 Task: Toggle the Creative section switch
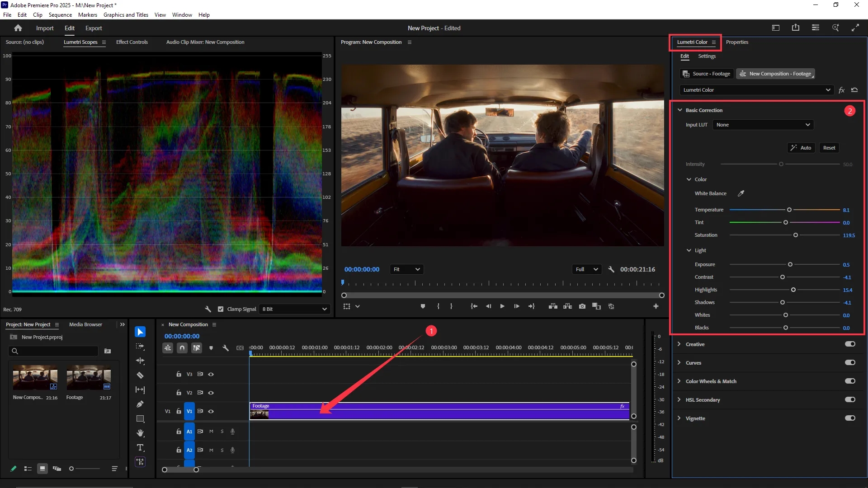point(850,344)
